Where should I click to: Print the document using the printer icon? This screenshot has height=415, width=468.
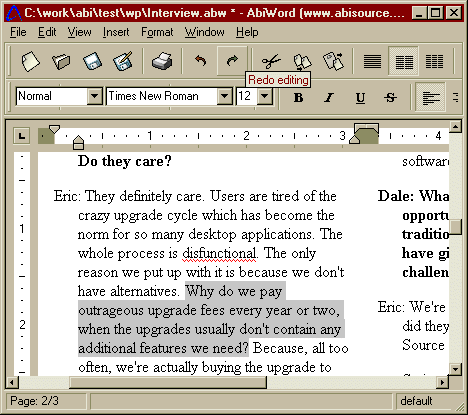162,61
